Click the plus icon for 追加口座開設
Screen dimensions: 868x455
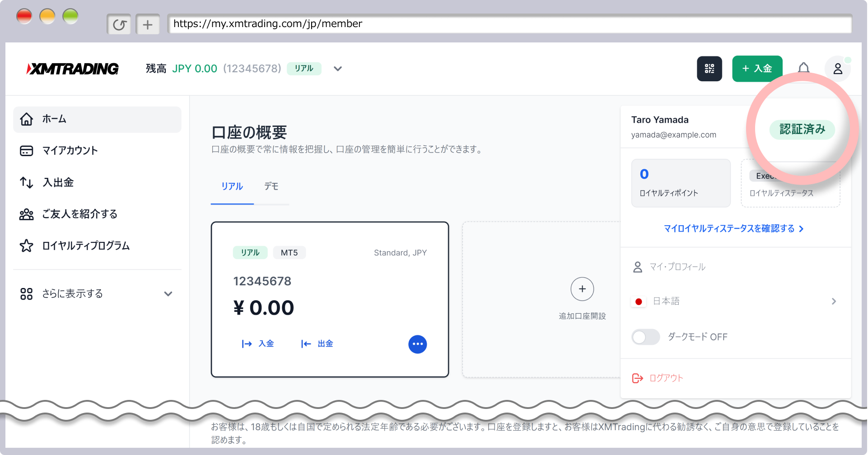(x=582, y=289)
